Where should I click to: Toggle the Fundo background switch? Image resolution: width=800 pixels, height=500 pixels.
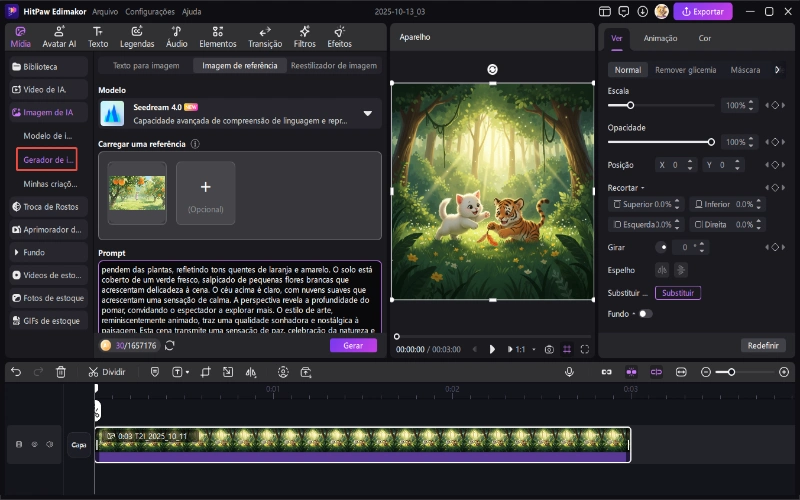(645, 313)
